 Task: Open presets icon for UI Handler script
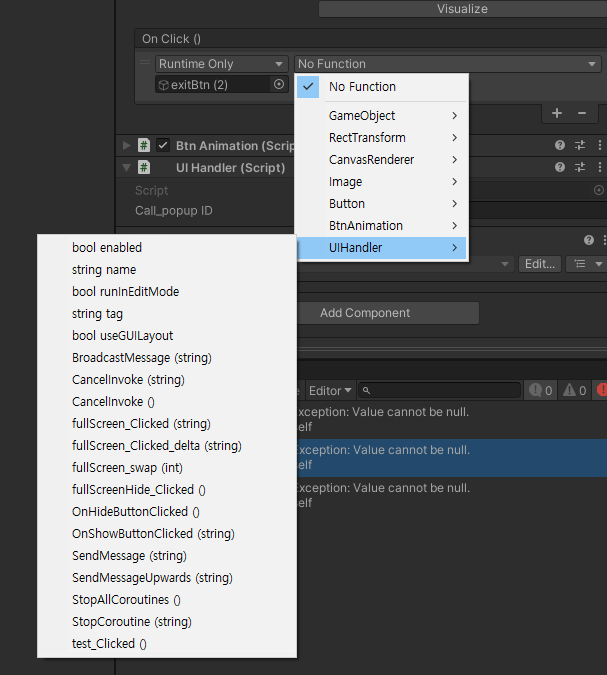tap(580, 167)
